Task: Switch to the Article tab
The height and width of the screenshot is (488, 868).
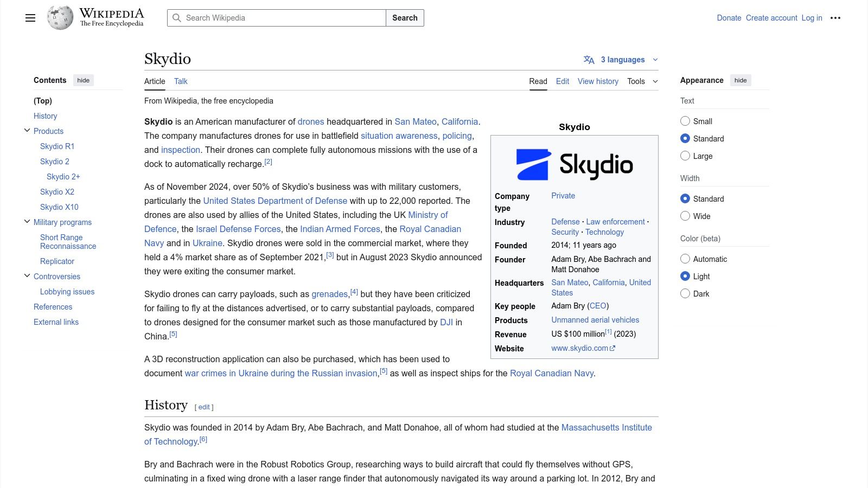Action: (155, 81)
